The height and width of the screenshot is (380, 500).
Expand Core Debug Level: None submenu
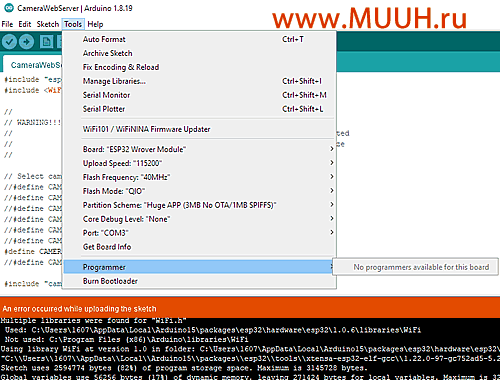click(200, 219)
